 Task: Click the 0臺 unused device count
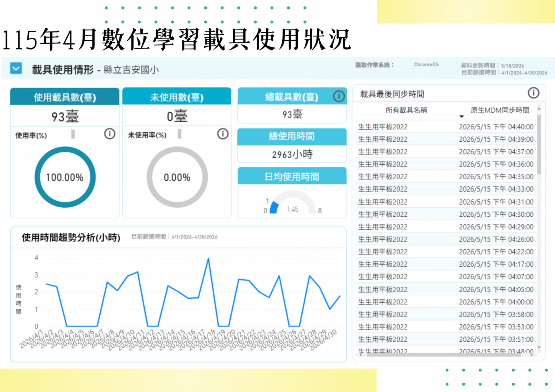click(x=177, y=116)
